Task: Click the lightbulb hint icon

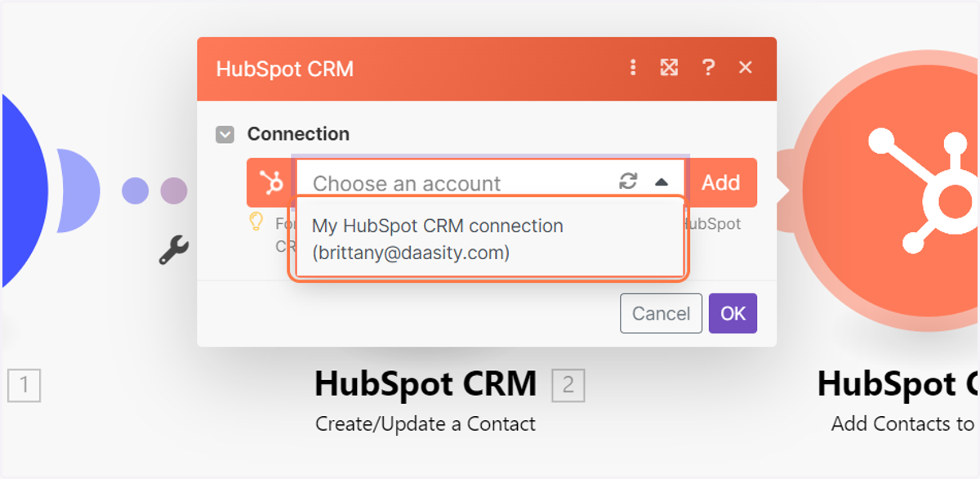Action: 256,222
